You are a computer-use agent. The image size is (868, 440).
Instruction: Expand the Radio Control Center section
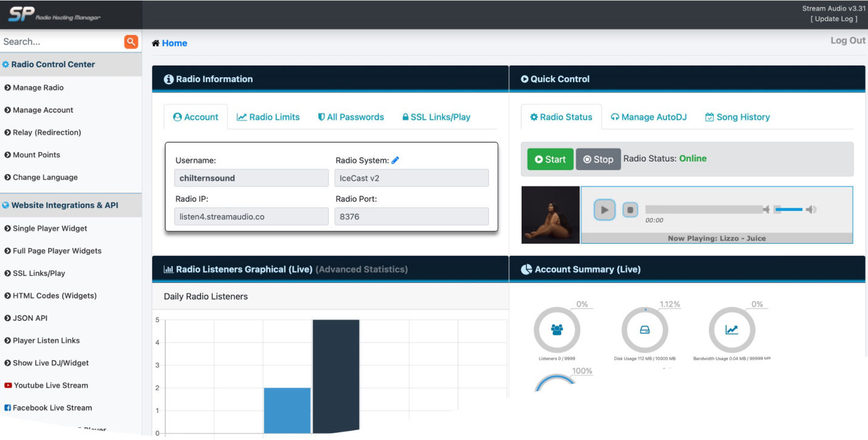[x=53, y=64]
